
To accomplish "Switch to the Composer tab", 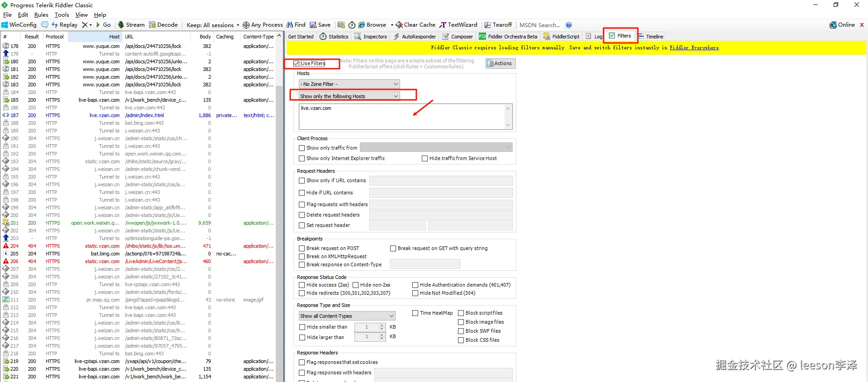I will click(x=458, y=37).
